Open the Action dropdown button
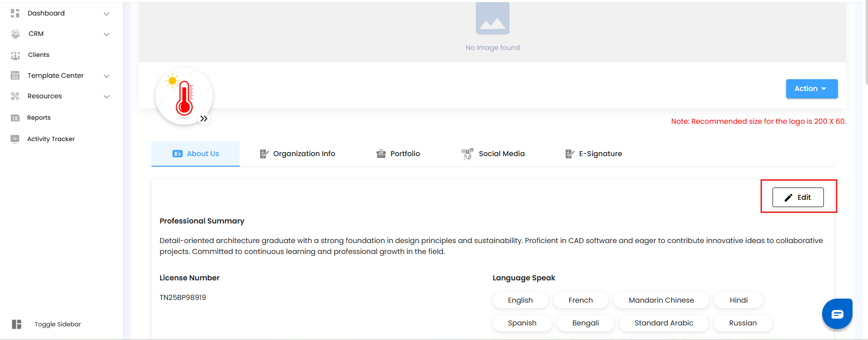The image size is (868, 340). pyautogui.click(x=812, y=89)
